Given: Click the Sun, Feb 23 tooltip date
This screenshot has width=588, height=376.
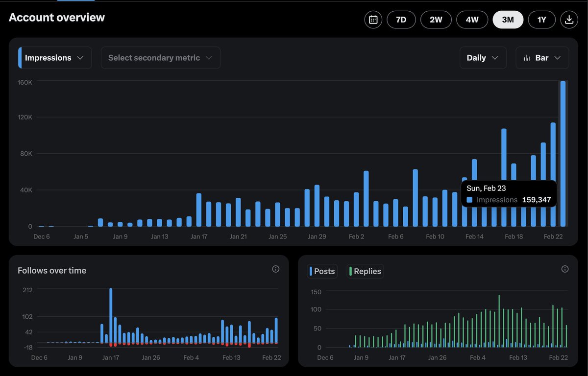Looking at the screenshot, I should click(x=486, y=188).
